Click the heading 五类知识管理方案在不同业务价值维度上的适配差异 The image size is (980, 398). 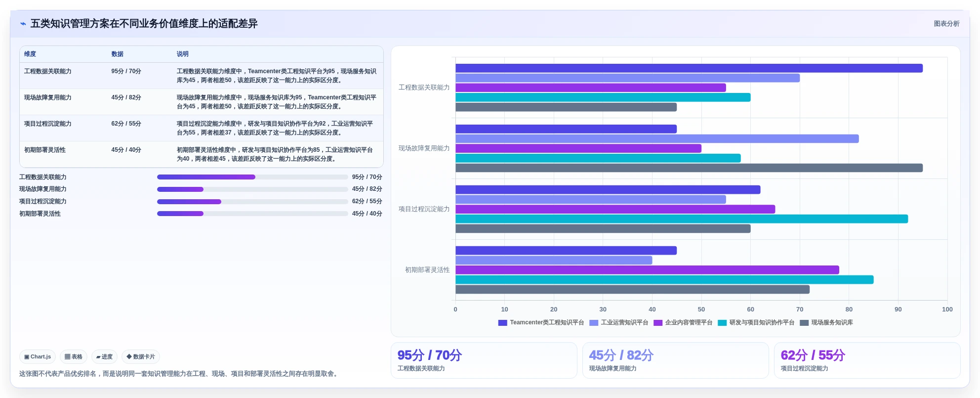144,24
